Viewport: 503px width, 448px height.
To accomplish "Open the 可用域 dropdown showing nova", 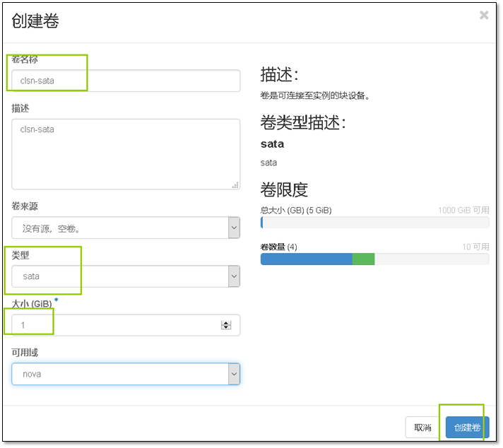I will pos(126,374).
